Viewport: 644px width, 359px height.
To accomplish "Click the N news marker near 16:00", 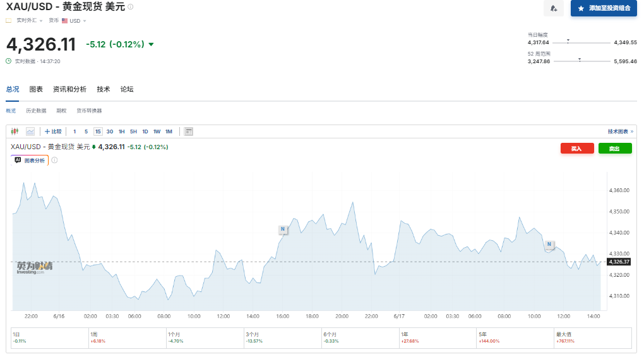I will point(283,229).
